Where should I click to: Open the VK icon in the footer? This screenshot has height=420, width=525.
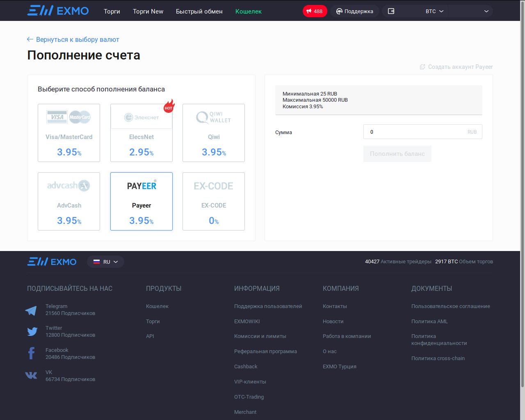31,375
